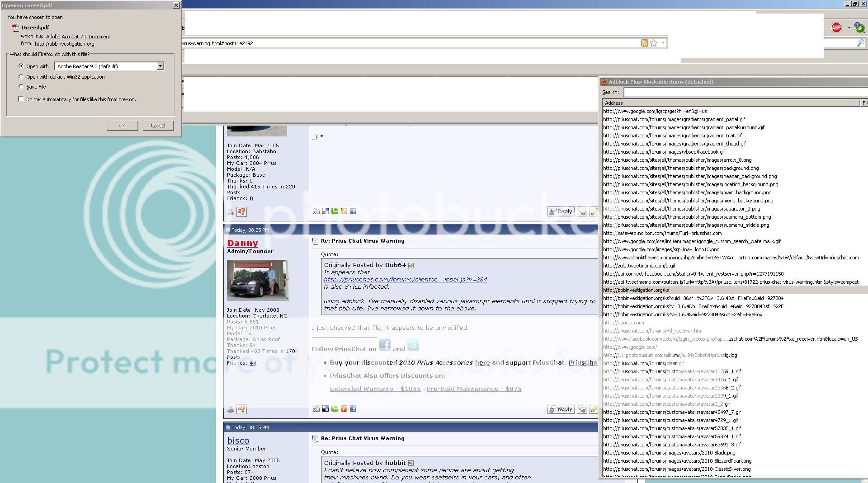Viewport: 868px width, 483px height.
Task: Click multi-quote icon on the first post
Action: pyautogui.click(x=582, y=211)
